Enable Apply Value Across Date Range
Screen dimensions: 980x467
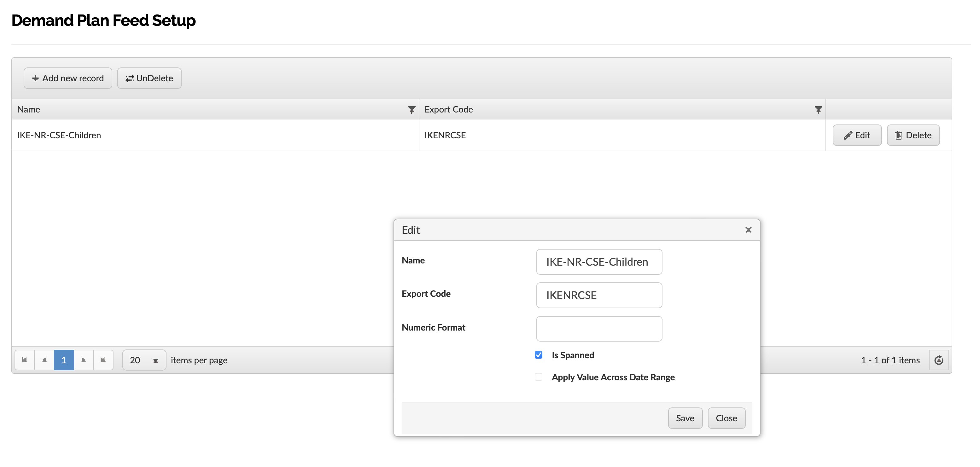tap(538, 377)
